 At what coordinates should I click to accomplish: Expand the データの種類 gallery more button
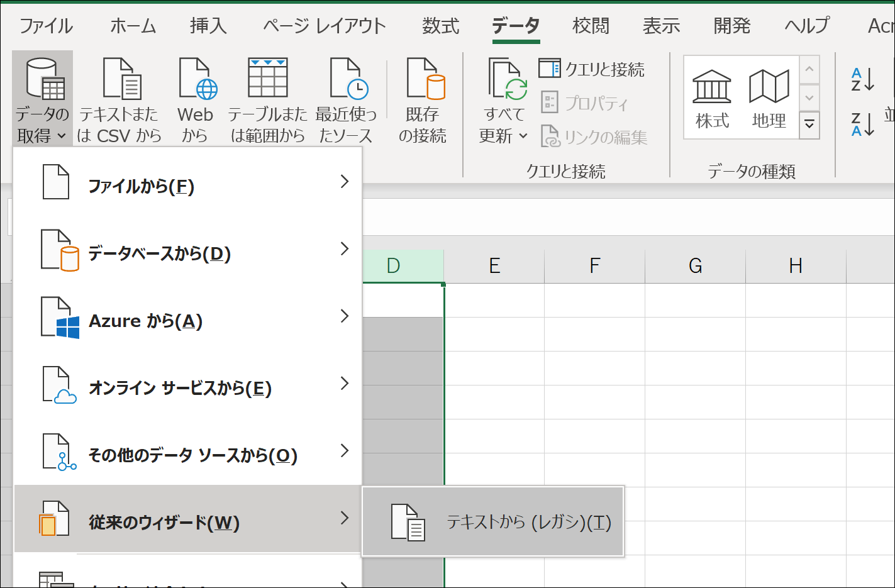point(809,125)
